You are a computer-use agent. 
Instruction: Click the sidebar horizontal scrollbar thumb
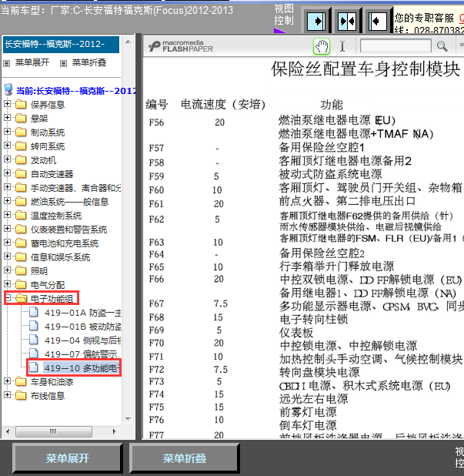54,431
